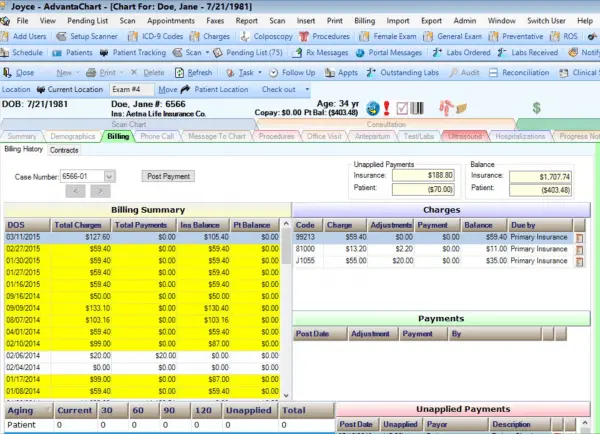
Task: Open detail icon for code 81000
Action: pyautogui.click(x=579, y=250)
